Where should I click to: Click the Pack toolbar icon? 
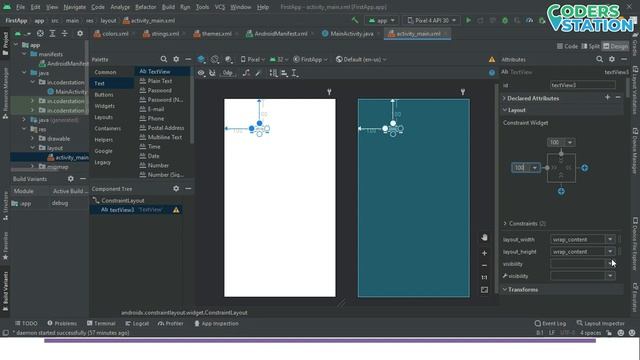tap(273, 73)
